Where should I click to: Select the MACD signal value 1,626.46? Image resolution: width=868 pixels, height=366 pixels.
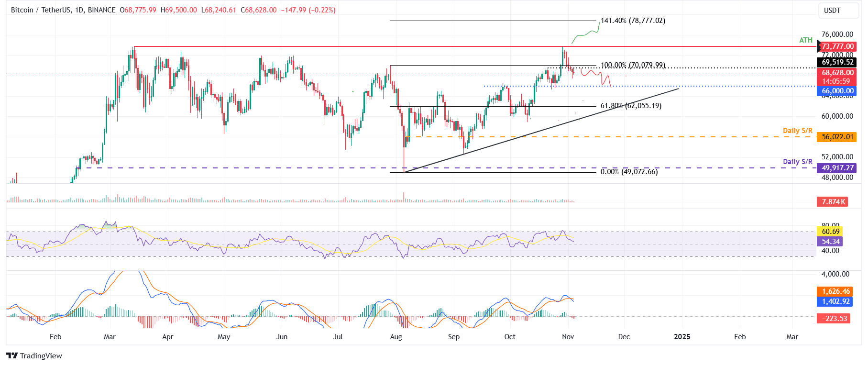pyautogui.click(x=835, y=291)
